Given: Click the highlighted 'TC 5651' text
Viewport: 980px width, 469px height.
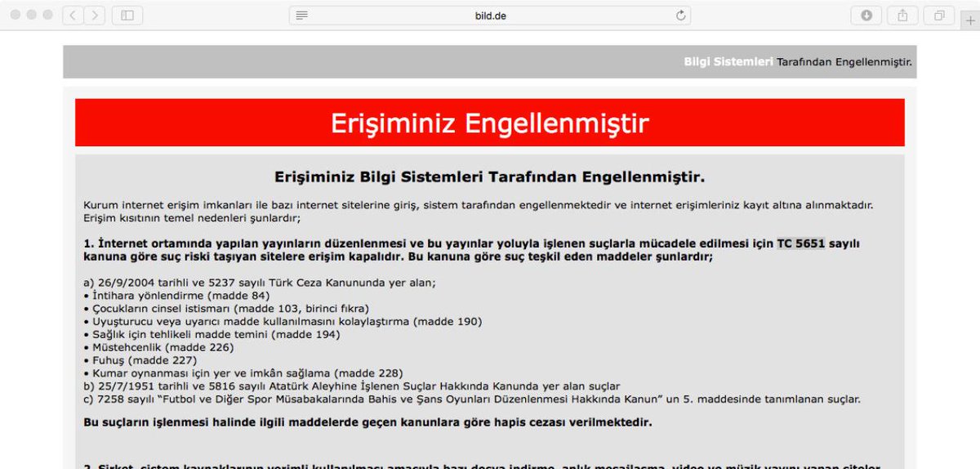Looking at the screenshot, I should [x=800, y=243].
